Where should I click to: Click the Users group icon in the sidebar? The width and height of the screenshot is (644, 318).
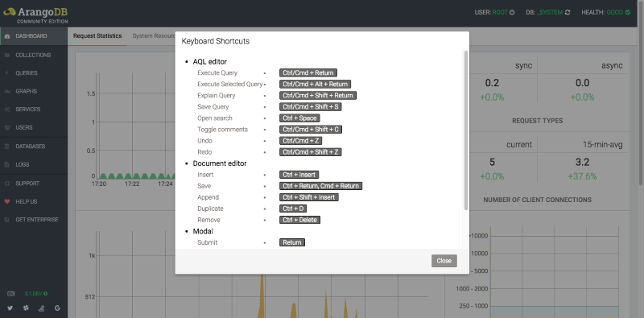point(7,127)
